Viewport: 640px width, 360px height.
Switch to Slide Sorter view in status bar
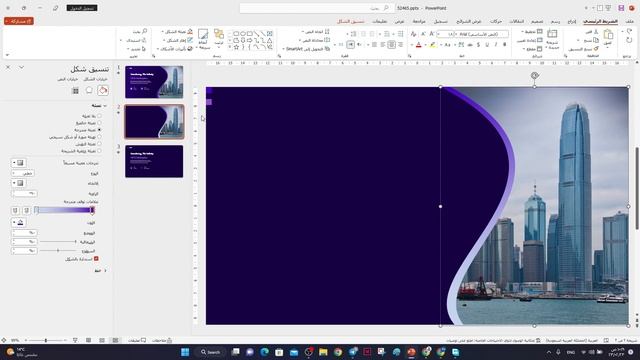(102, 340)
